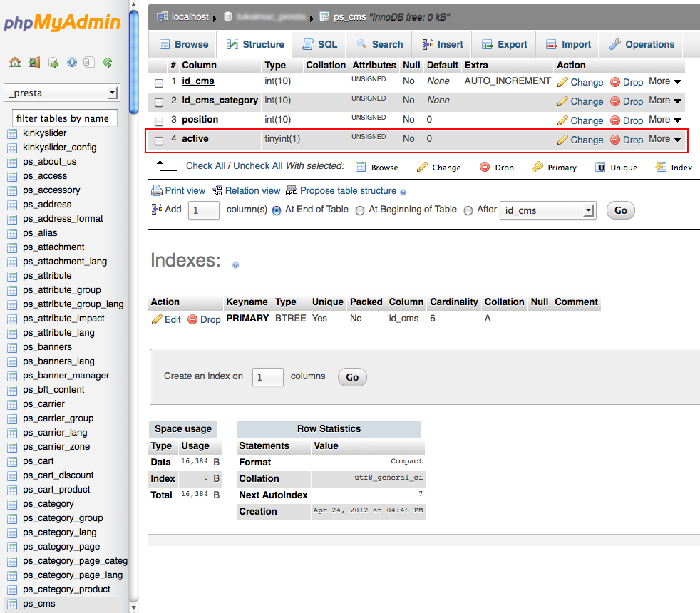
Task: Check the id_cms column checkbox
Action: 159,83
